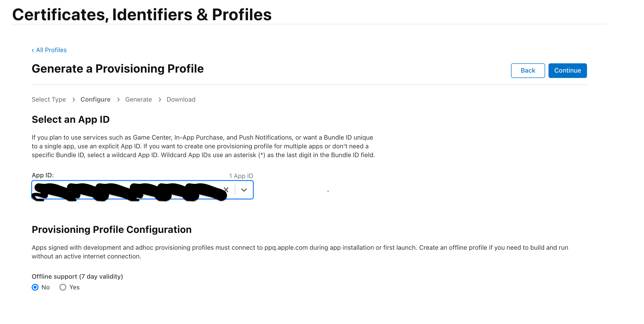The image size is (644, 324).
Task: Click the Back button
Action: (x=528, y=70)
